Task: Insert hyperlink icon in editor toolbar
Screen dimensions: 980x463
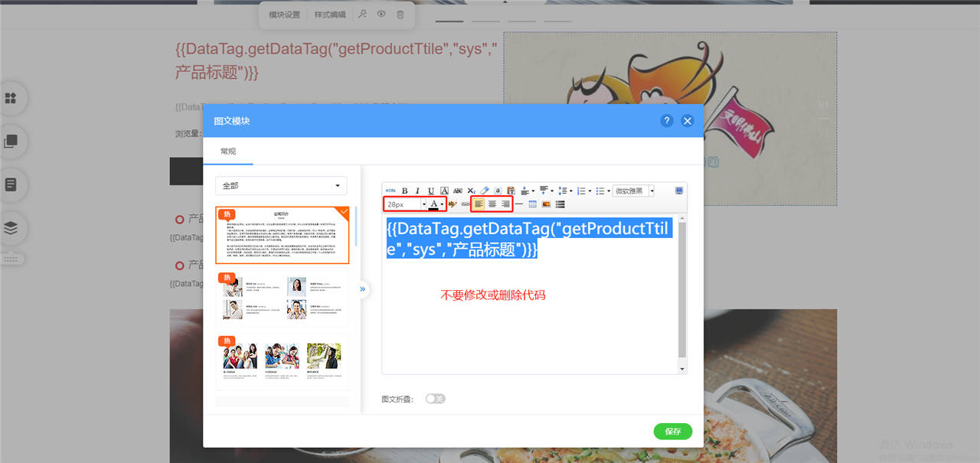Action: point(465,204)
